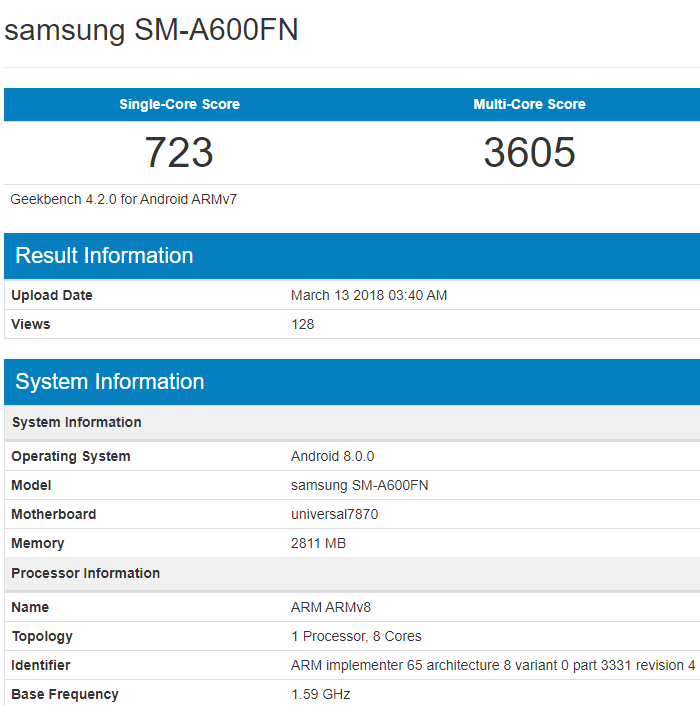Click the blue System Information section header

tap(352, 382)
